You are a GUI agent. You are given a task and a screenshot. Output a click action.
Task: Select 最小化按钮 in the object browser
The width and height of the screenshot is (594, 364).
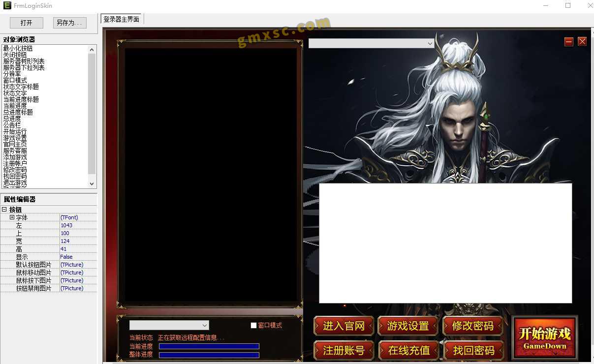(18, 48)
